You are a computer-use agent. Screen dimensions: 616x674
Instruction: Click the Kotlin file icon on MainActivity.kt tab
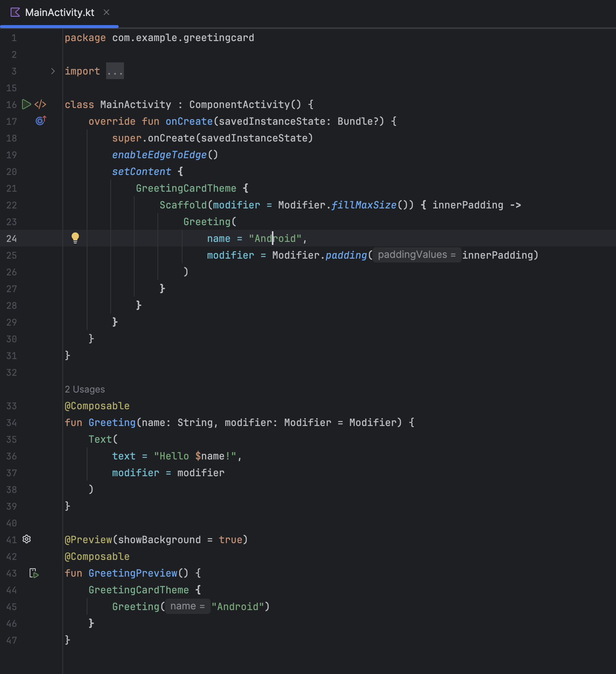tap(15, 13)
